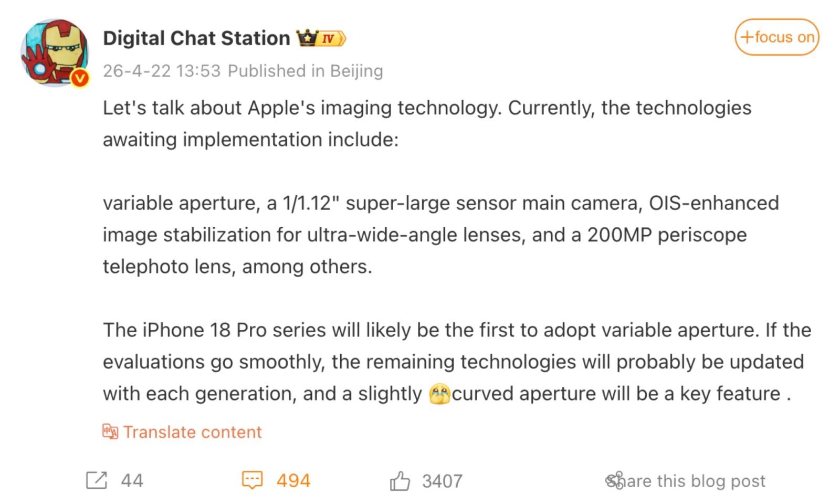Click the share icon at bottom right

click(x=614, y=480)
